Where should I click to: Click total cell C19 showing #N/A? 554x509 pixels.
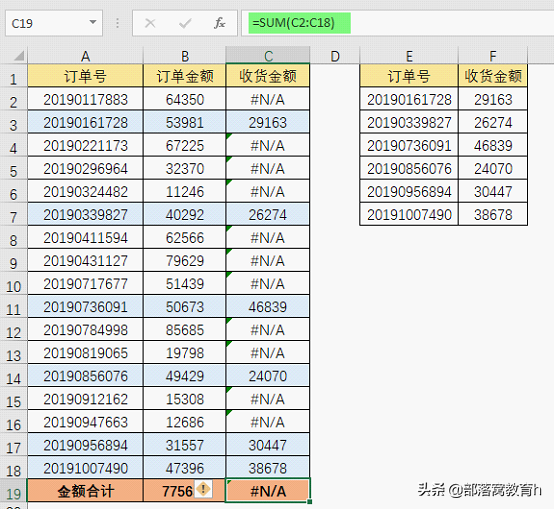coord(268,491)
